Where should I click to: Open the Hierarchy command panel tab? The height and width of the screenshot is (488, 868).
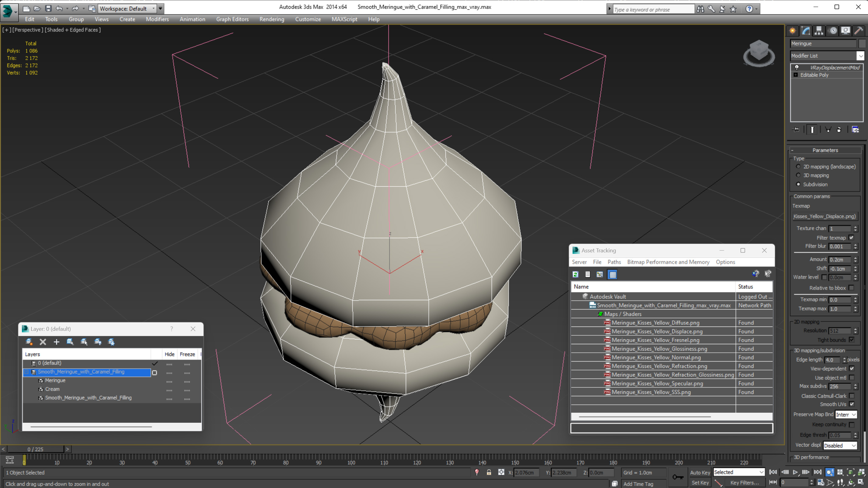[x=819, y=31]
